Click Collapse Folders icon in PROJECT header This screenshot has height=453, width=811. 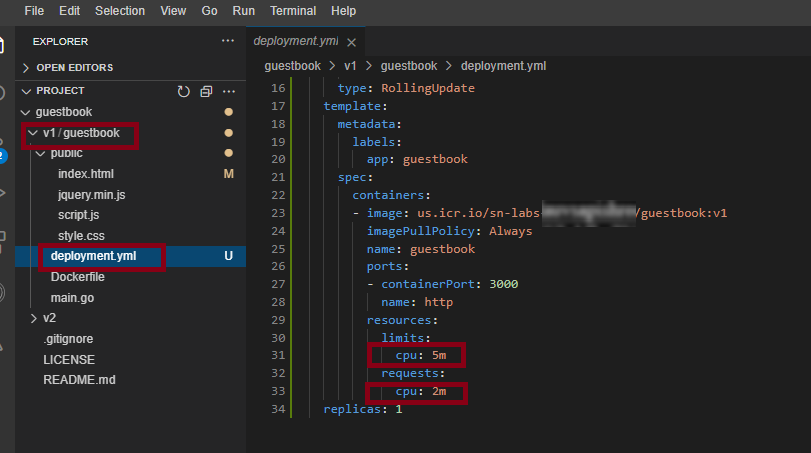(x=206, y=91)
